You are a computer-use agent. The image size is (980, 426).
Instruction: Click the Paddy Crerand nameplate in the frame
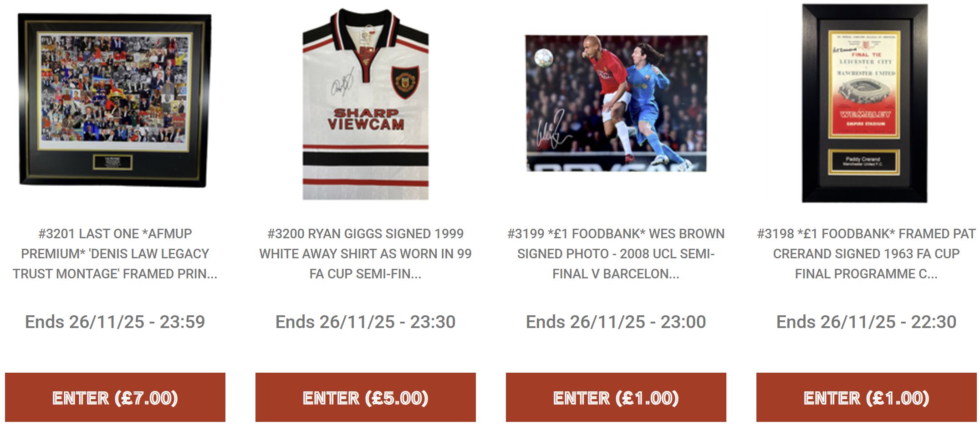tap(863, 161)
